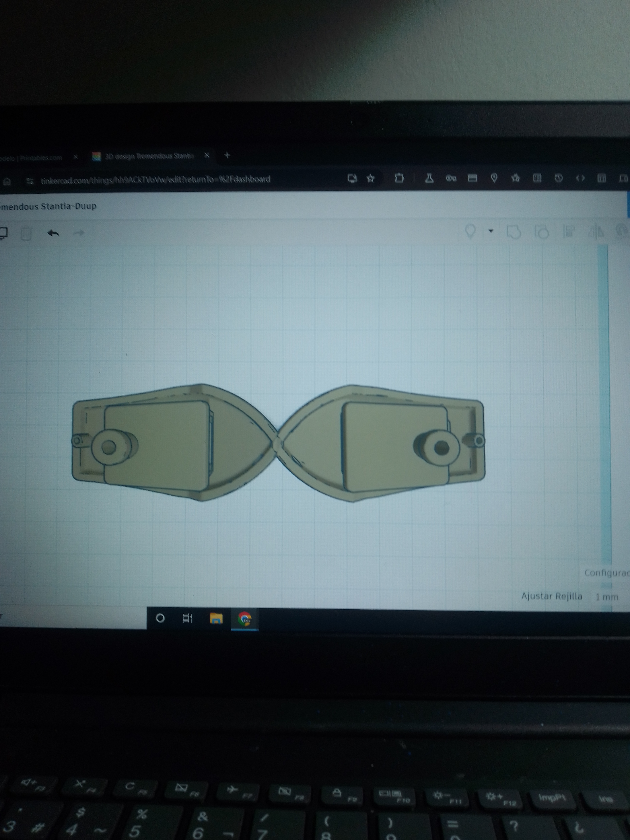Open a new browser tab
The image size is (630, 840).
227,155
